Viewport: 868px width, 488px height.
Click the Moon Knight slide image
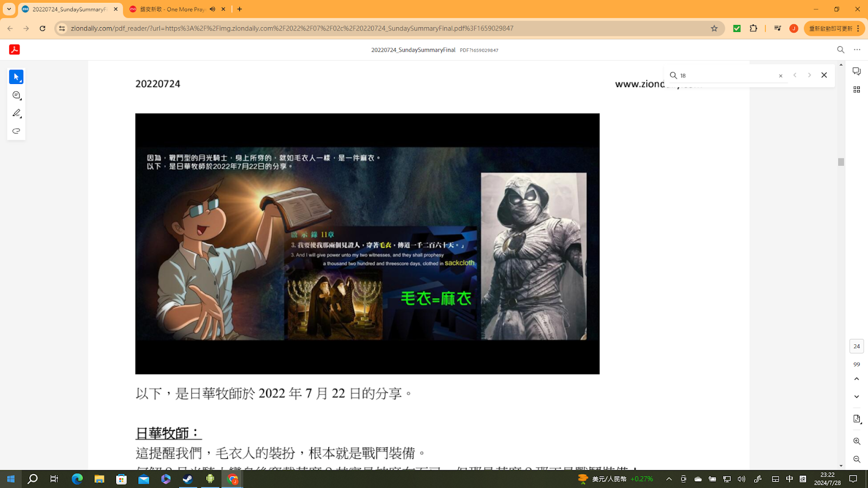[x=367, y=243]
